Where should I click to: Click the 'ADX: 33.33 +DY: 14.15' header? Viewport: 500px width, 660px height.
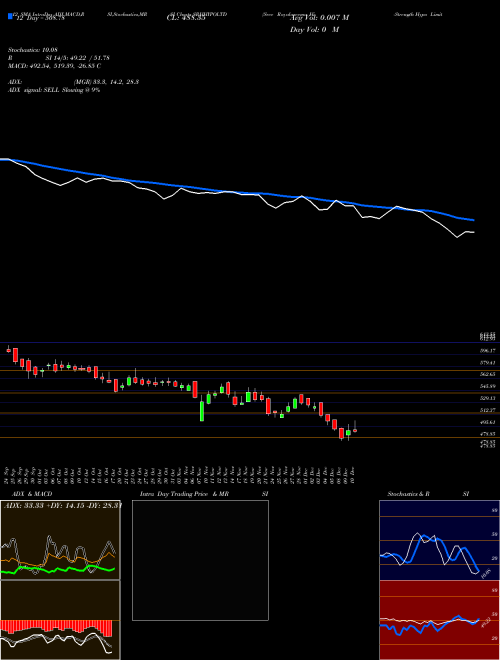[x=63, y=505]
